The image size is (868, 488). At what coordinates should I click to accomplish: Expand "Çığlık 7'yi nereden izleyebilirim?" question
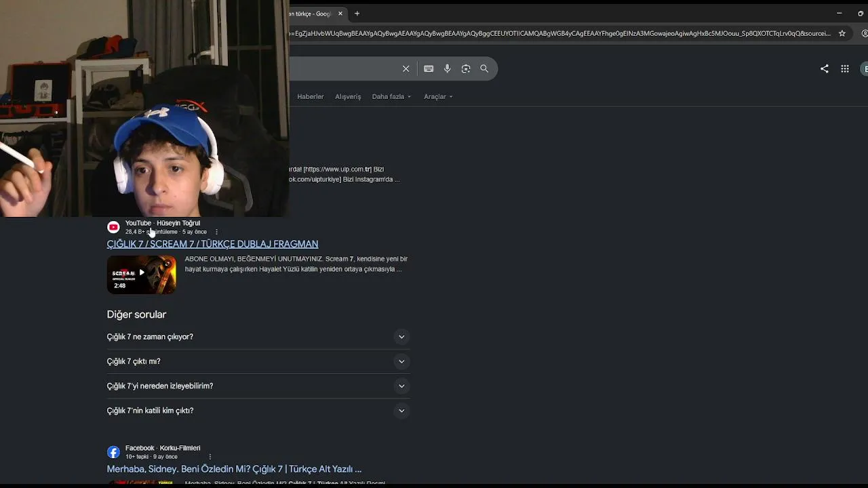tap(258, 386)
